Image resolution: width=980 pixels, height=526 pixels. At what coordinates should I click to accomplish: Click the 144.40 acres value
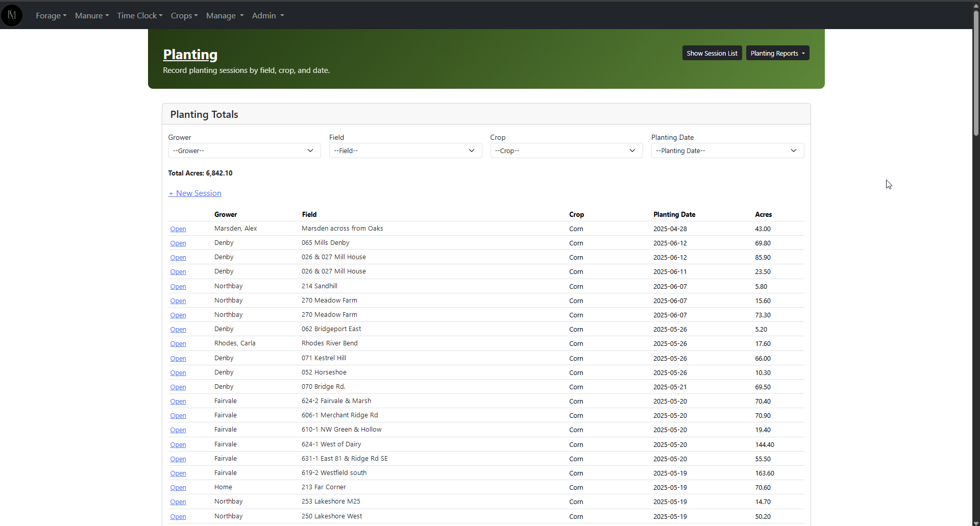pyautogui.click(x=765, y=444)
